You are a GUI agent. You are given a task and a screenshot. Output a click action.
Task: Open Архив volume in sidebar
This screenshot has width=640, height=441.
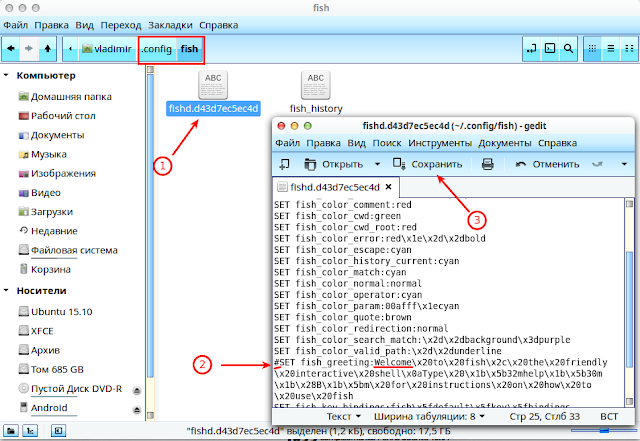tap(39, 350)
